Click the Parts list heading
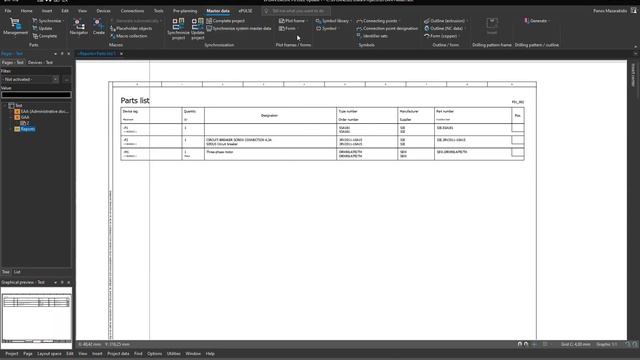The height and width of the screenshot is (360, 640). (x=135, y=100)
